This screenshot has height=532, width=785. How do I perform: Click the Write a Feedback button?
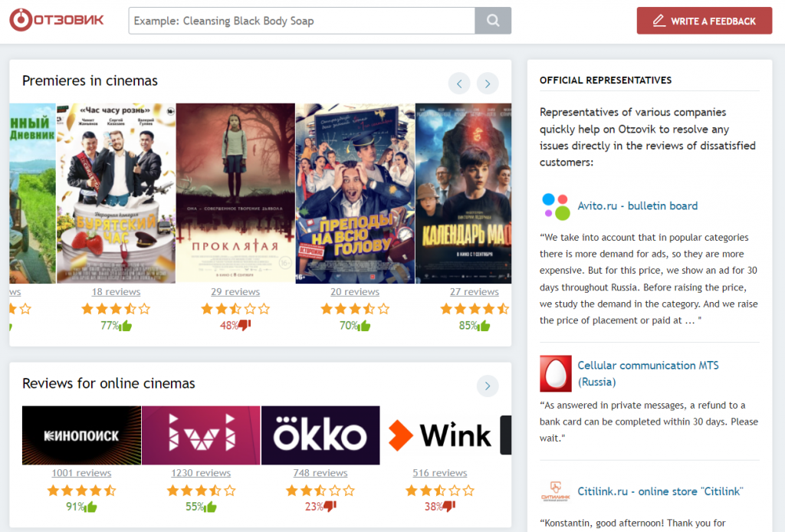705,21
